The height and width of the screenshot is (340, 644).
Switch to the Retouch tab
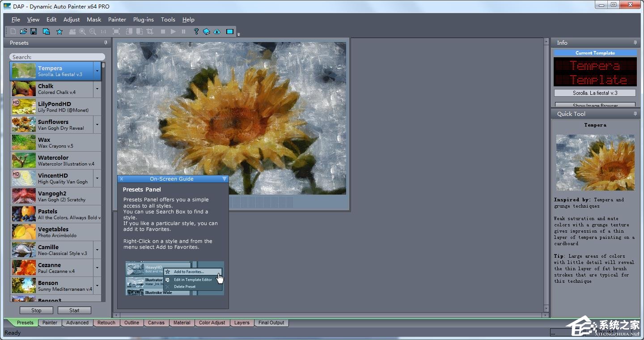pyautogui.click(x=106, y=323)
